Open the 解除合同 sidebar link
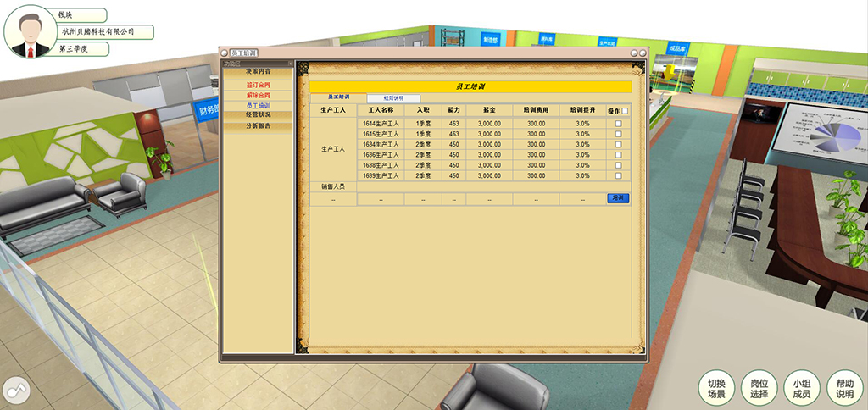 (x=258, y=96)
